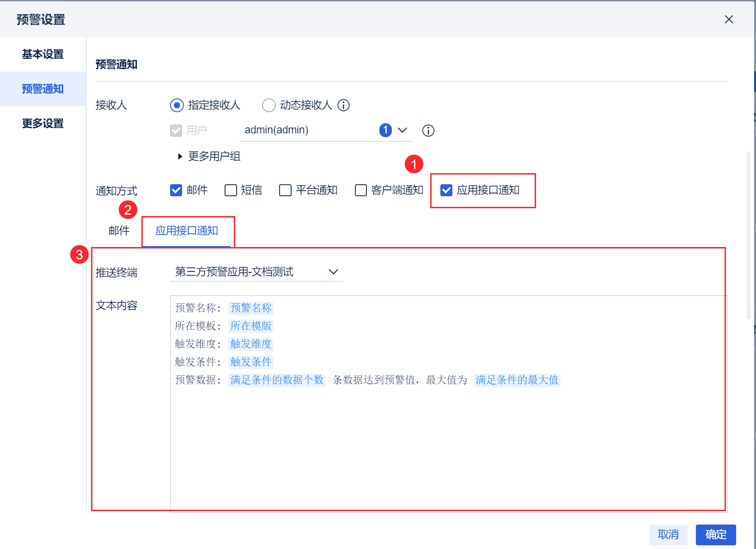756x549 pixels.
Task: Uncheck the 应用接口通知 checkbox
Action: pos(446,190)
